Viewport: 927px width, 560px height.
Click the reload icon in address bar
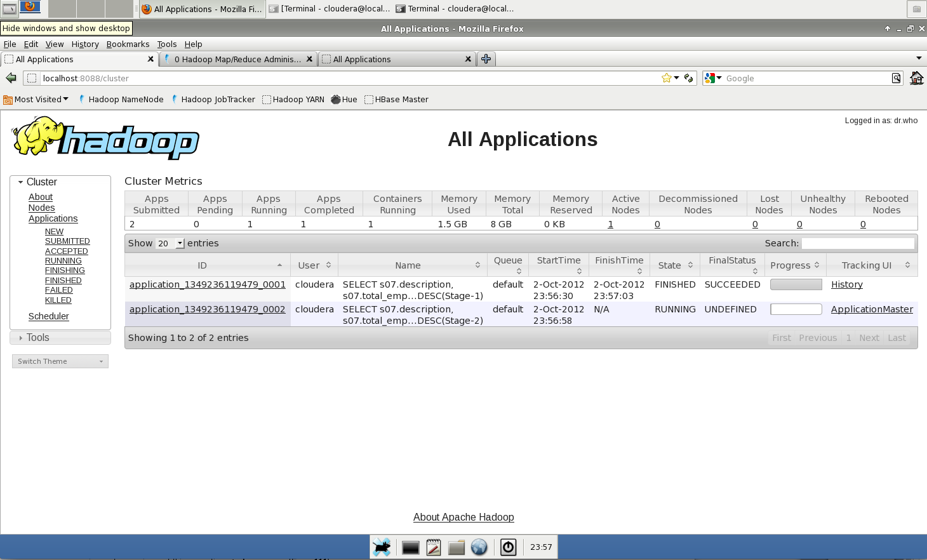(x=689, y=78)
